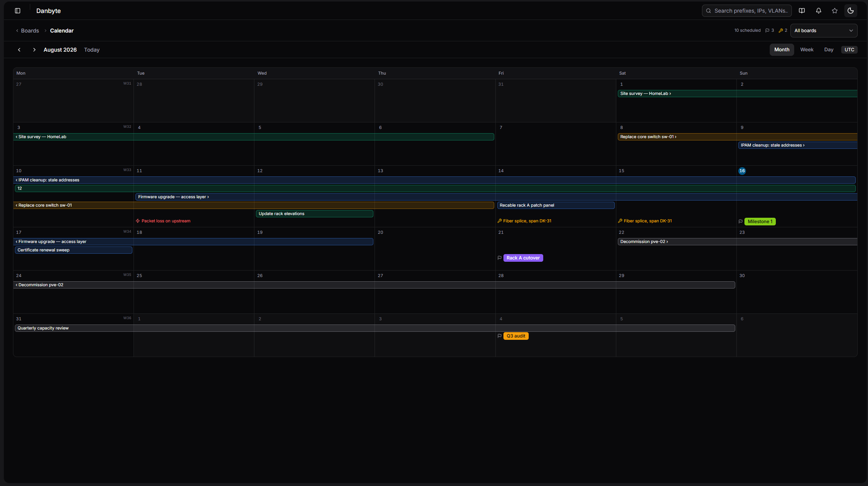Viewport: 868px width, 486px height.
Task: Jump to Today
Action: coord(92,50)
